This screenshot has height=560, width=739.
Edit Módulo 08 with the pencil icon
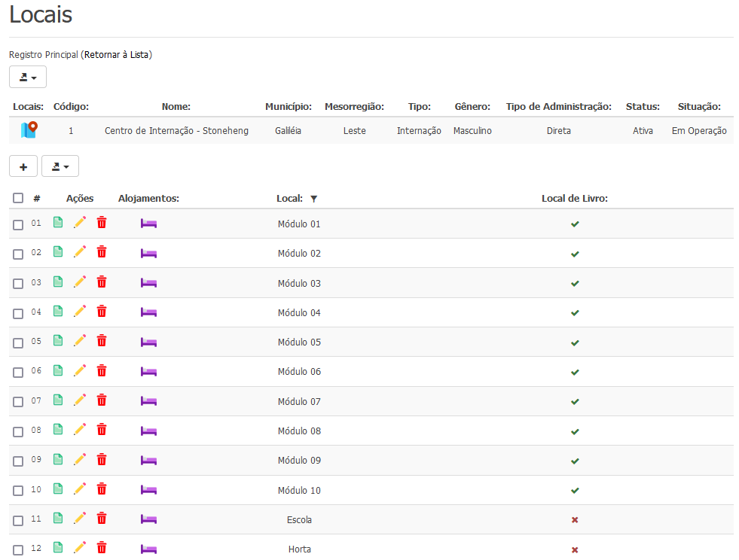point(80,430)
